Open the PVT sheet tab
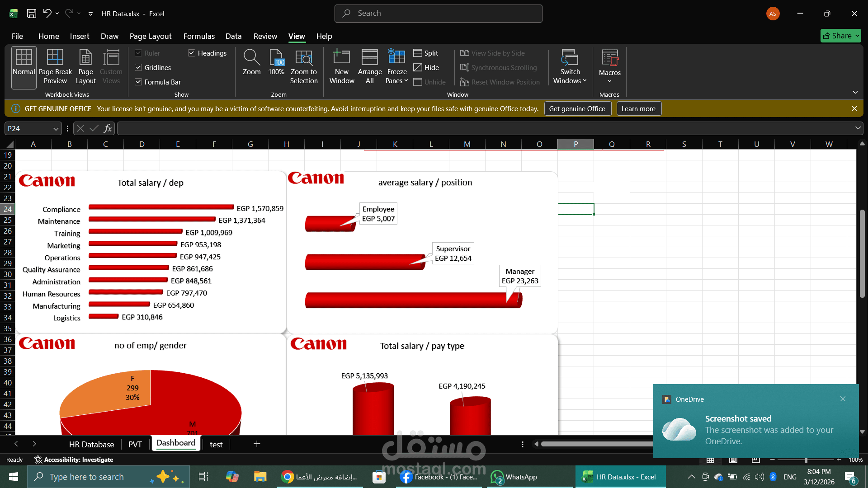868x488 pixels. pos(135,444)
